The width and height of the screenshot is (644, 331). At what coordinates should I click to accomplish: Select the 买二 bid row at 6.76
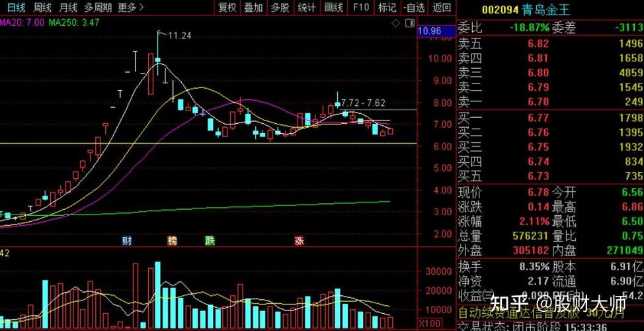[550, 132]
